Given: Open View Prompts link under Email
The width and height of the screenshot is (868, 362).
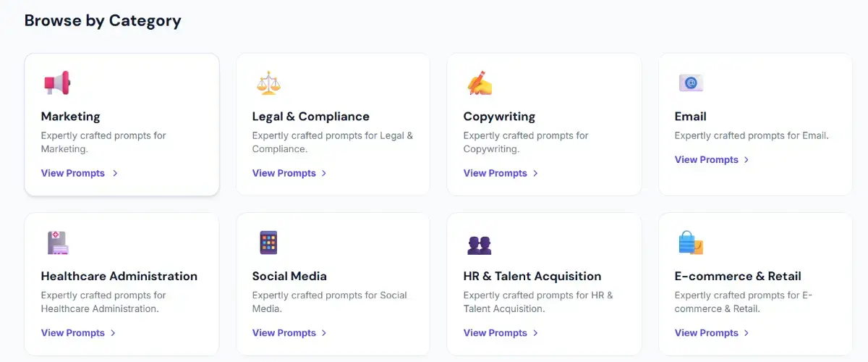Looking at the screenshot, I should click(707, 159).
